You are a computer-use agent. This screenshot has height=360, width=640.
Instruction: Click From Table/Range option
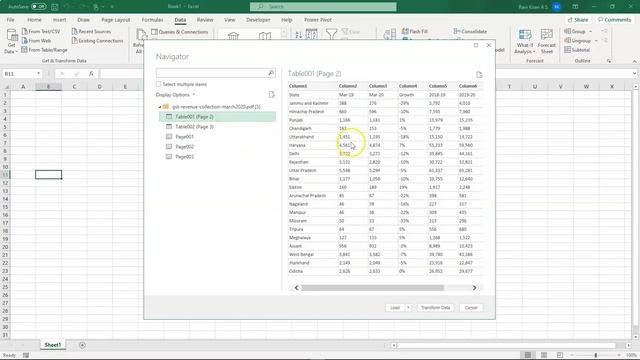pos(44,50)
